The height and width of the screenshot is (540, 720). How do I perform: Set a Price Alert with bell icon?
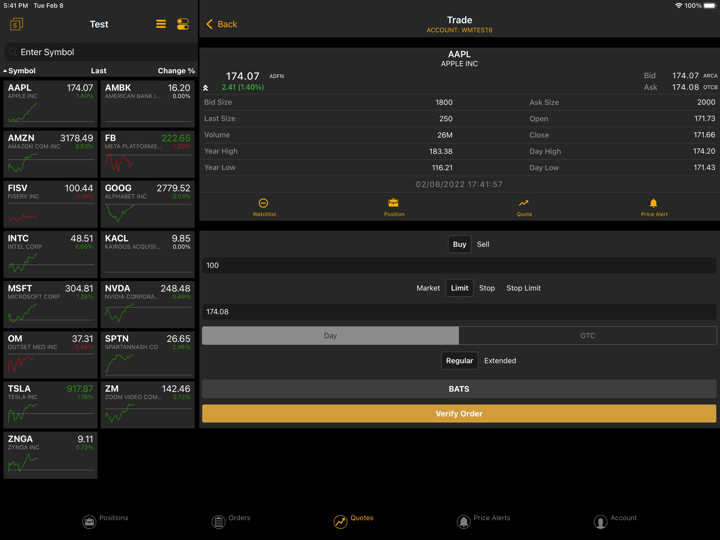[x=654, y=204]
